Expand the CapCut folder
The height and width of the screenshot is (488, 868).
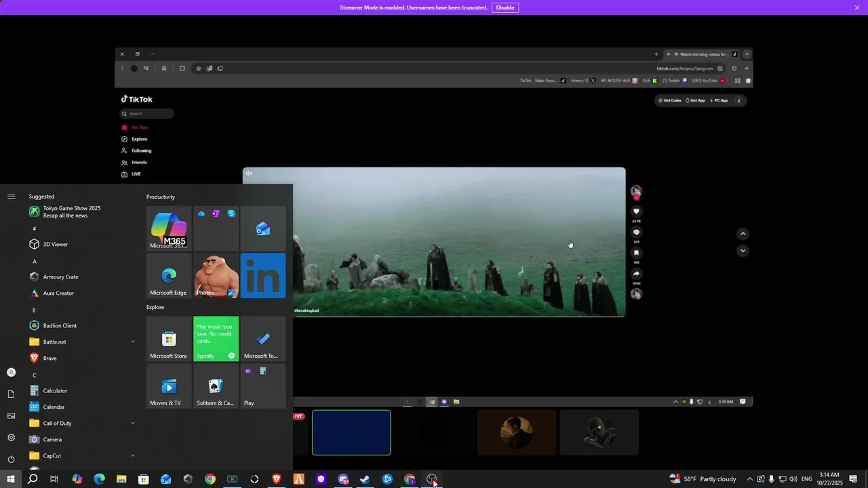(x=81, y=455)
